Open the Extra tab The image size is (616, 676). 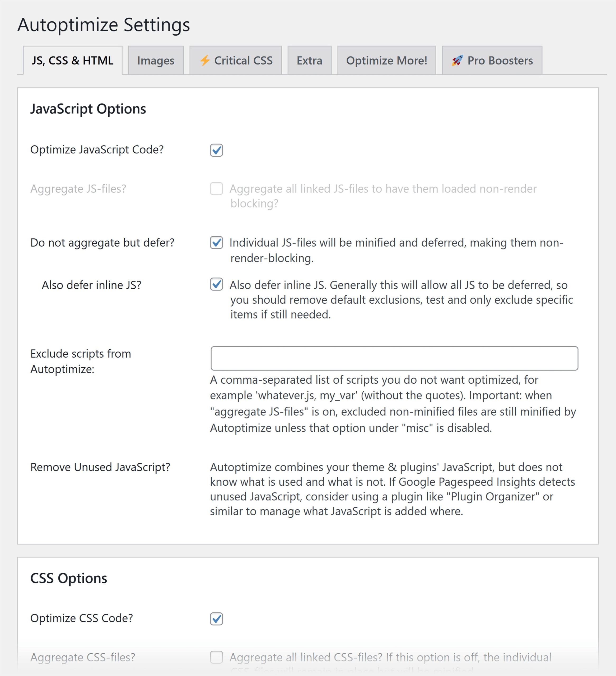click(309, 60)
